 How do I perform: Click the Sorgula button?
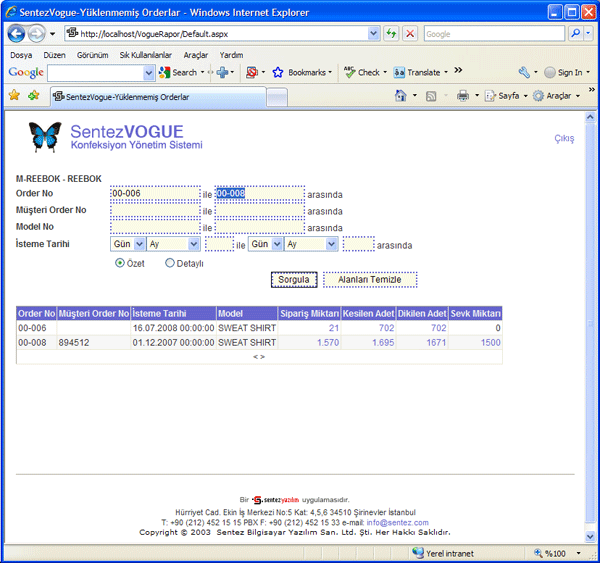coord(294,280)
